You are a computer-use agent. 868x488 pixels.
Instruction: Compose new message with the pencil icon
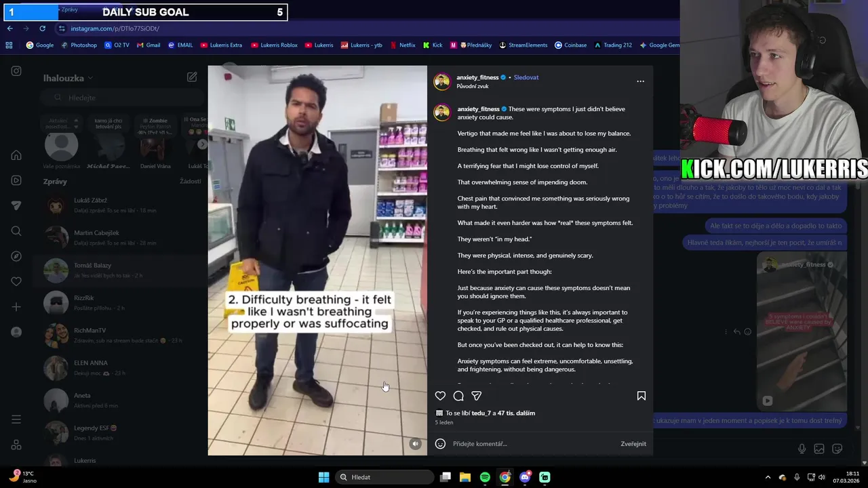click(192, 77)
